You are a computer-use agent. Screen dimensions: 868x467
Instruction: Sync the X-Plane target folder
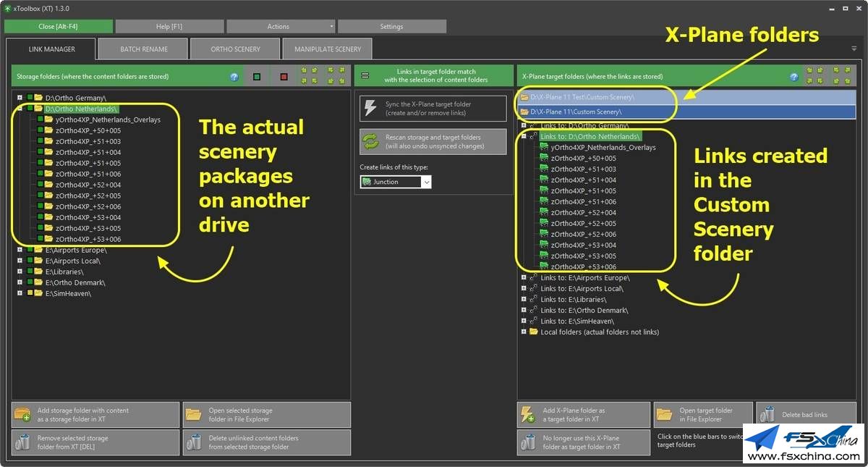[x=433, y=108]
